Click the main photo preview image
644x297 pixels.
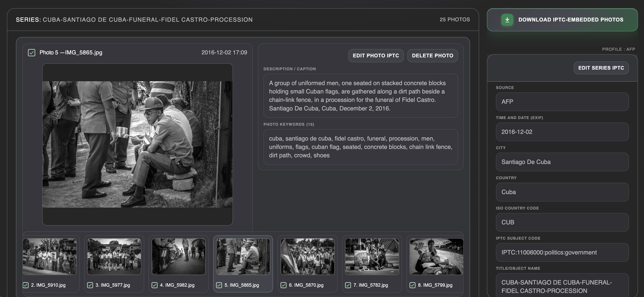tap(137, 144)
